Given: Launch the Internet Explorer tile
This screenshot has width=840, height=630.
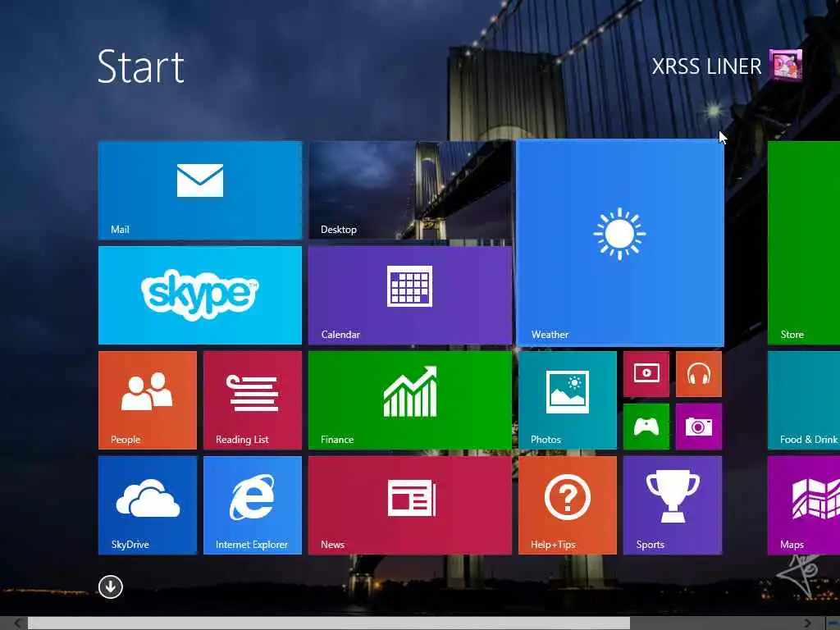Looking at the screenshot, I should coord(253,505).
